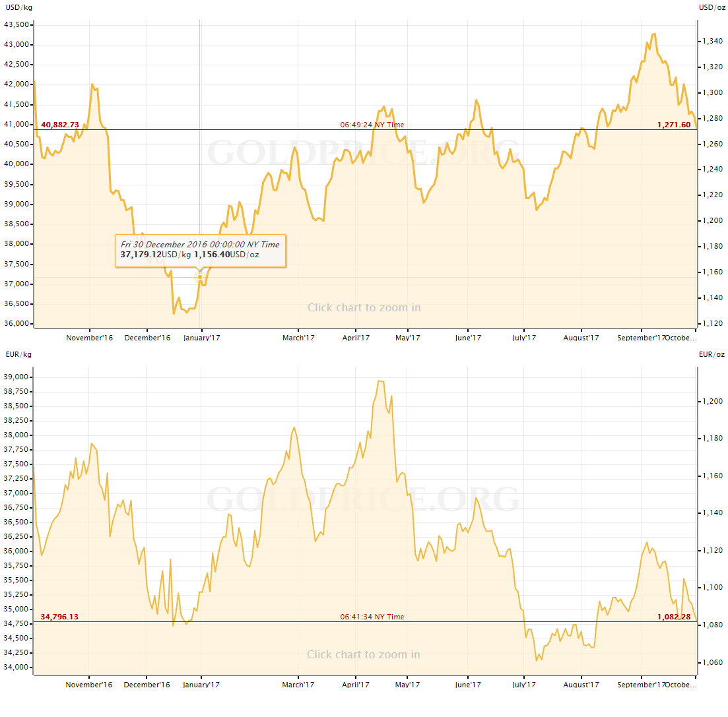Click the GOLDPRICE.ORG watermark in EUR chart
This screenshot has width=728, height=717.
point(364,499)
